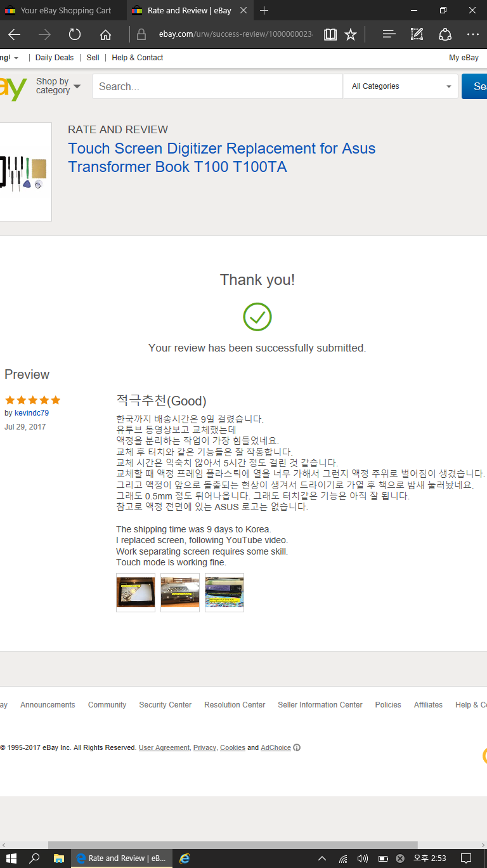Open the Touch Screen Digitizer product link
This screenshot has height=868, width=487.
(x=221, y=157)
